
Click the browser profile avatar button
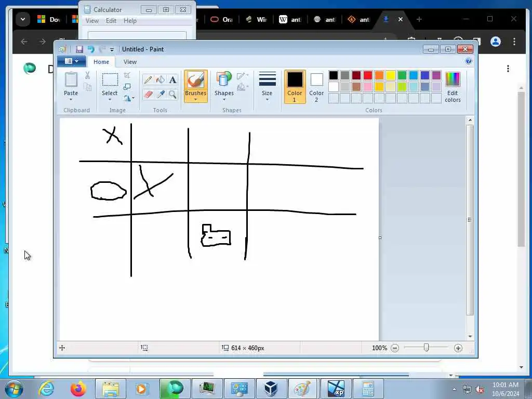(x=496, y=42)
